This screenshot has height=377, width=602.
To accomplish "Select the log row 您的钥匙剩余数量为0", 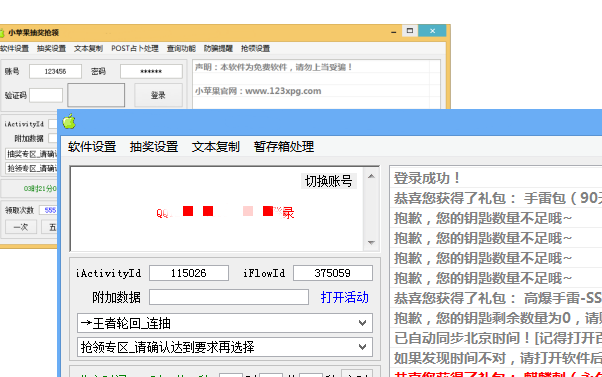I will coord(496,318).
